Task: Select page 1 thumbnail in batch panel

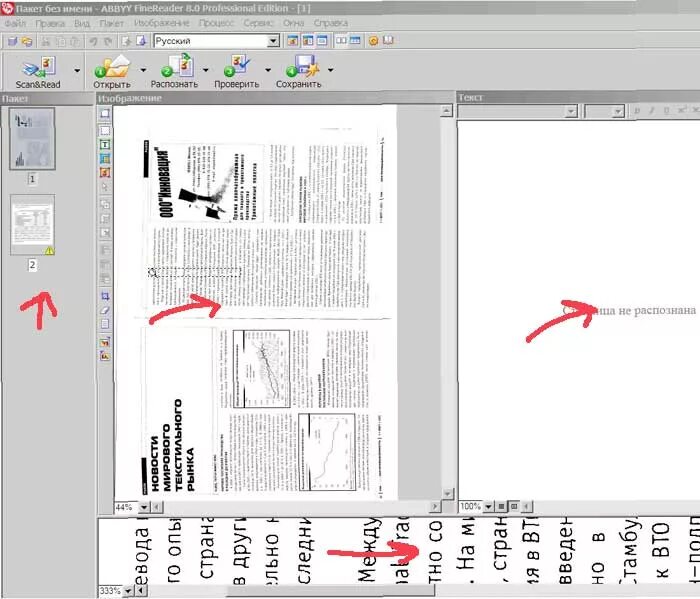Action: tap(32, 138)
